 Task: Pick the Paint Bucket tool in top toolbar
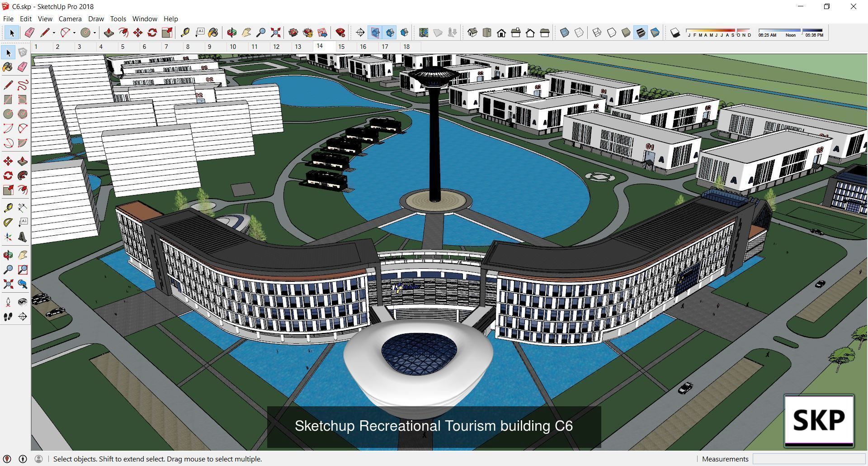(x=213, y=33)
